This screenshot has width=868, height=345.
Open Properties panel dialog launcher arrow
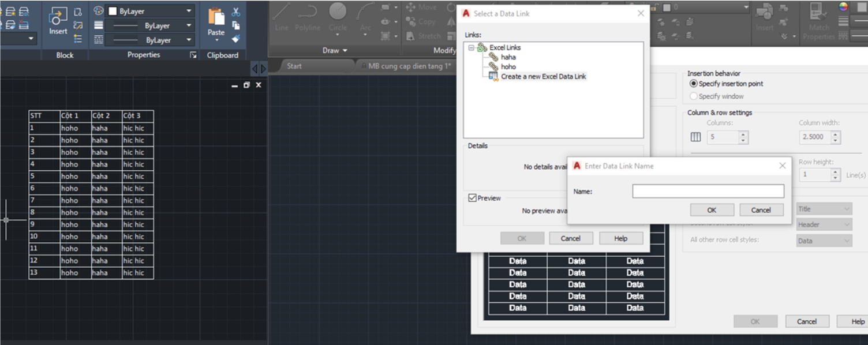(x=193, y=55)
